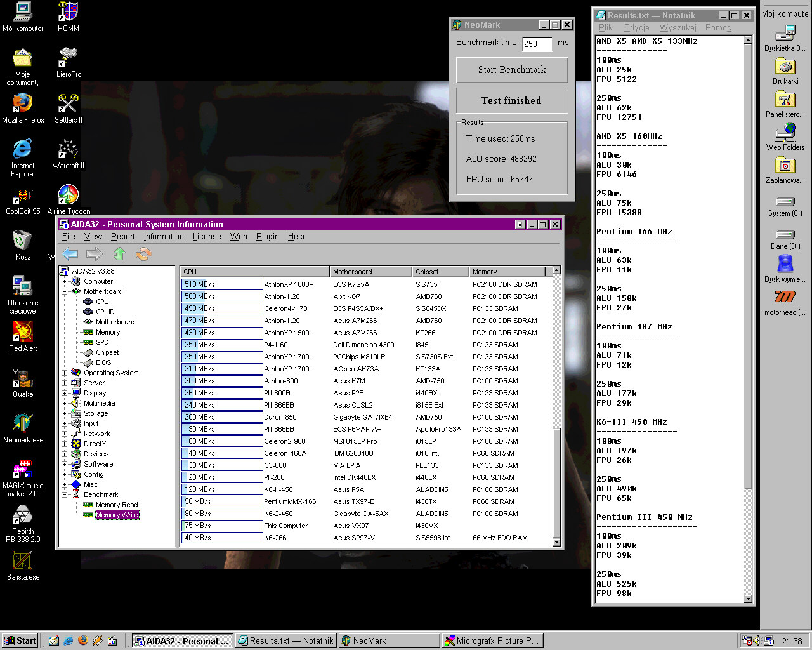Image resolution: width=812 pixels, height=650 pixels.
Task: Click the CPU column header
Action: [255, 272]
